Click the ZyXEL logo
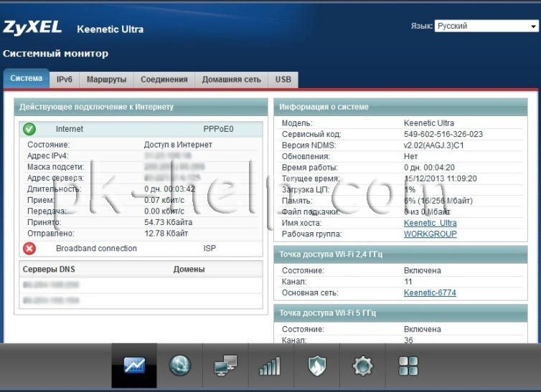 pyautogui.click(x=32, y=28)
